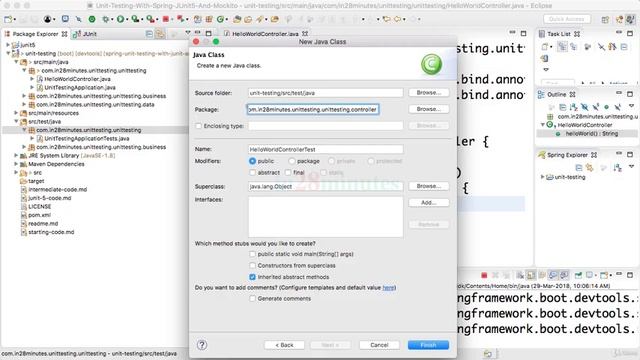
Task: Select the public modifier radio button
Action: click(x=252, y=161)
